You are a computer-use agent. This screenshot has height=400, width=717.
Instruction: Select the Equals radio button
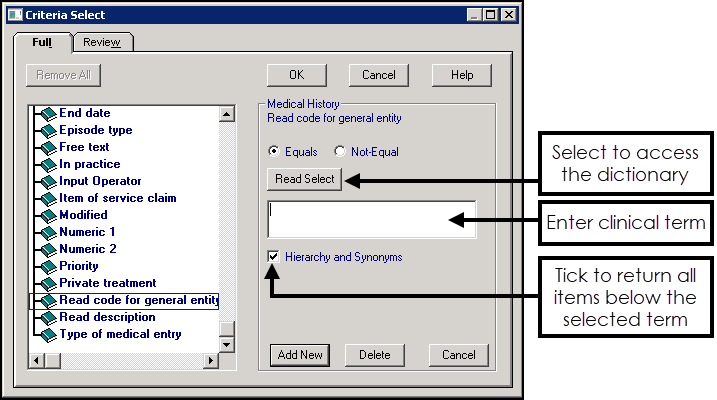(x=275, y=152)
